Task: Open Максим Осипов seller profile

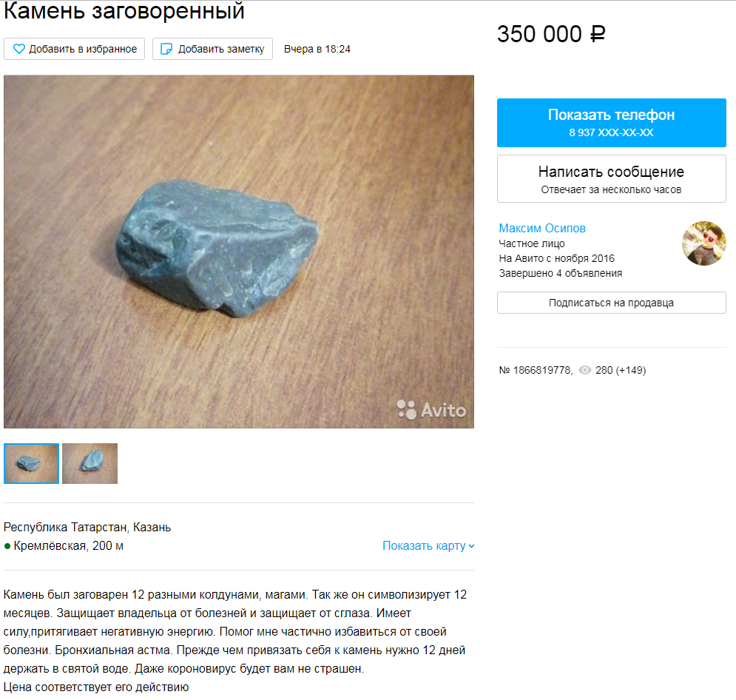Action: pyautogui.click(x=542, y=228)
